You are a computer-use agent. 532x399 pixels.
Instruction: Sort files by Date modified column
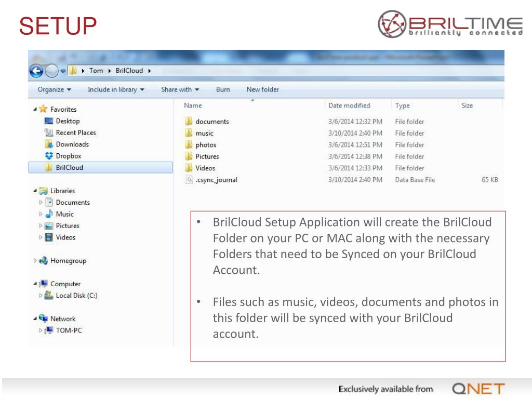[x=349, y=105]
